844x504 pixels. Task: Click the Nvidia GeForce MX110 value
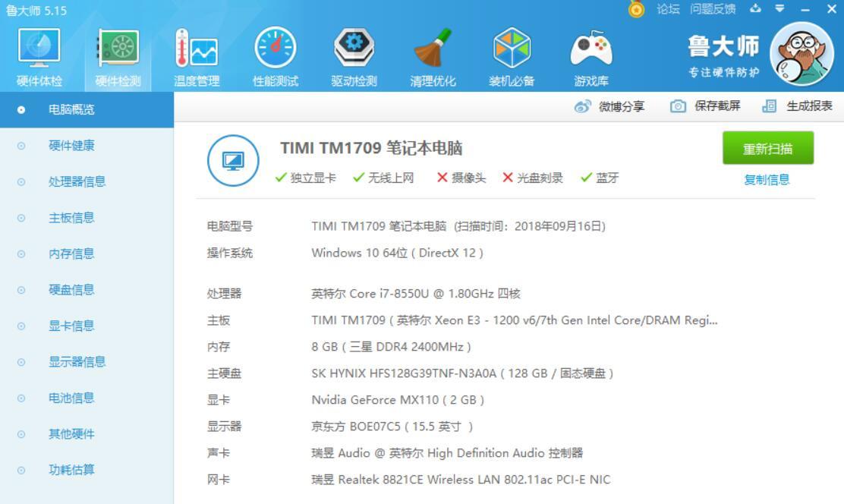click(x=398, y=401)
